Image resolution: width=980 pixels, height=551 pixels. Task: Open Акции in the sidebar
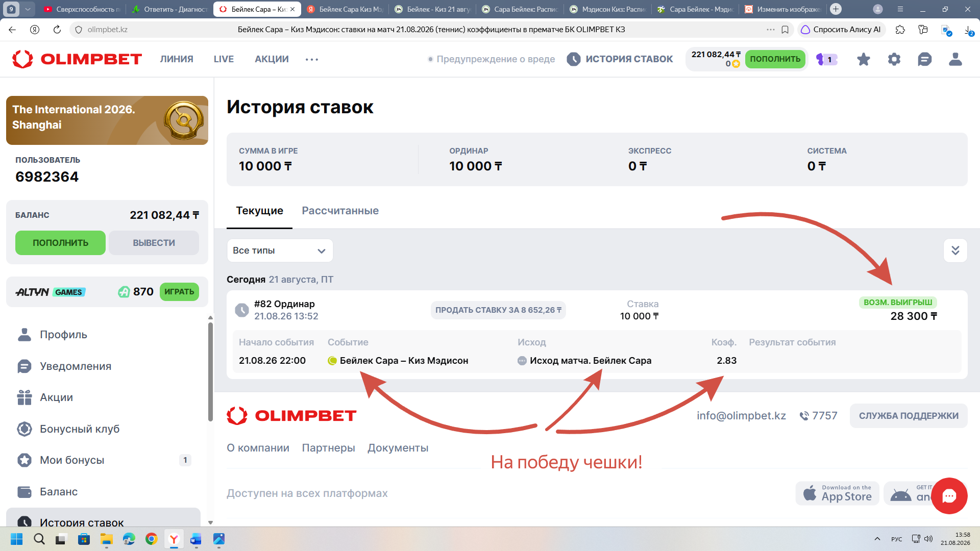107,397
